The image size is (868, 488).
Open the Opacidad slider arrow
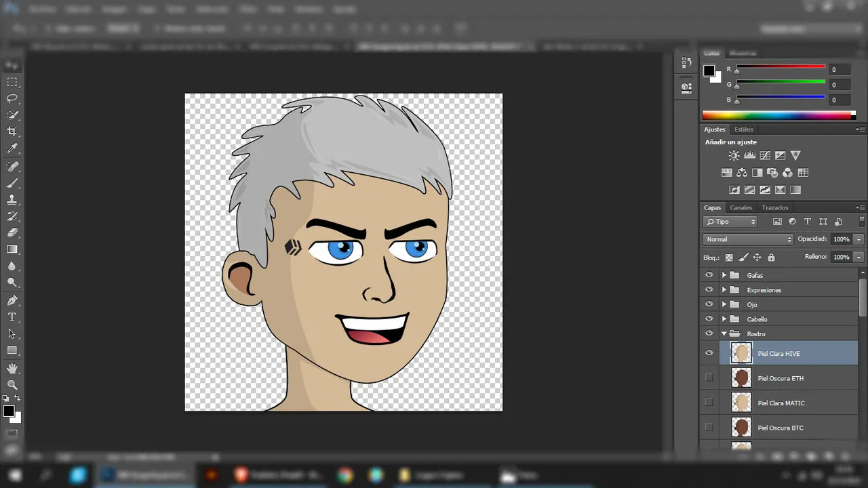coord(859,239)
